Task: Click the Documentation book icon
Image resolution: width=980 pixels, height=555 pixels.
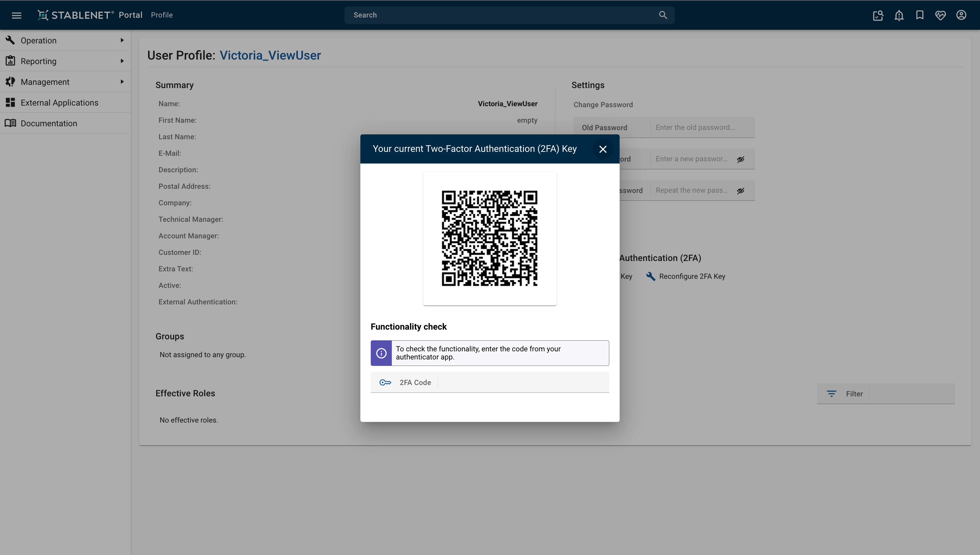Action: (x=10, y=123)
